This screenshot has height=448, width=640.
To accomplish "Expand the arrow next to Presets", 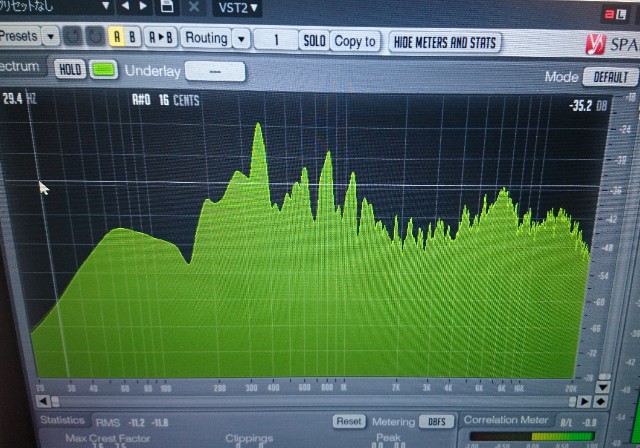I will 51,36.
